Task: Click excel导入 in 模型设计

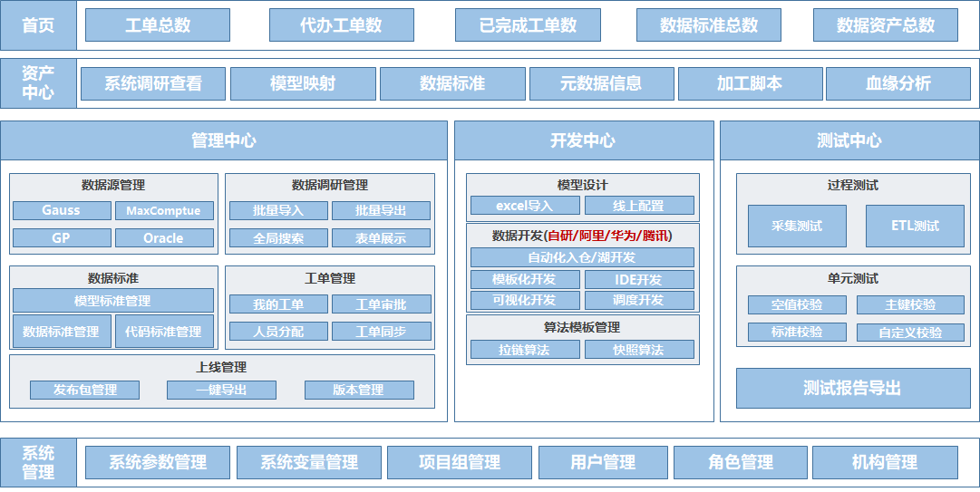Action: pyautogui.click(x=525, y=206)
